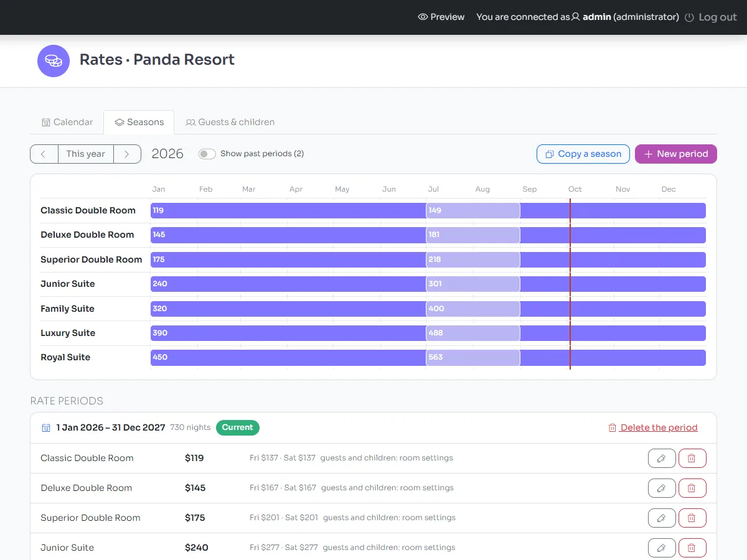The width and height of the screenshot is (747, 560).
Task: Go to next year with right chevron
Action: [127, 154]
